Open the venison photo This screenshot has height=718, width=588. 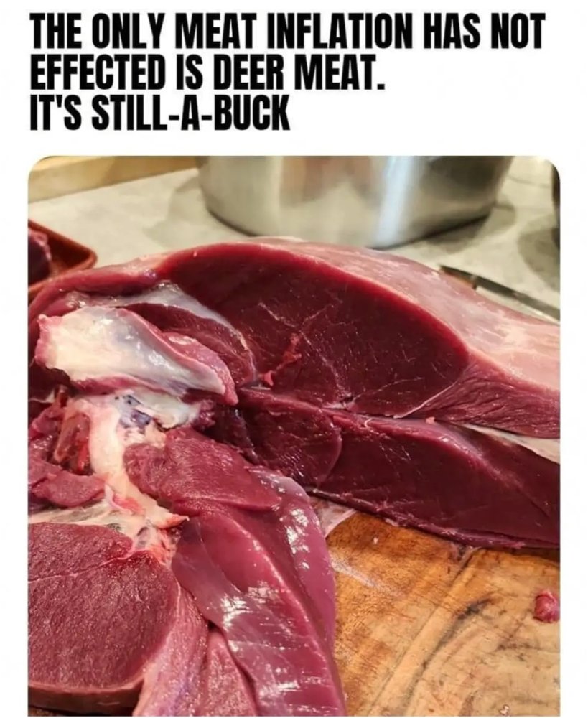(x=294, y=437)
